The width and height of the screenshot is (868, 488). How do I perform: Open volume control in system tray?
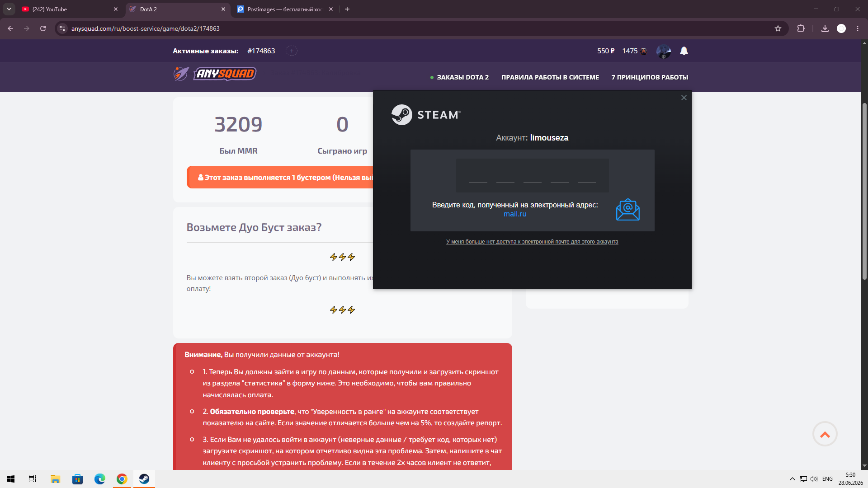pyautogui.click(x=814, y=479)
